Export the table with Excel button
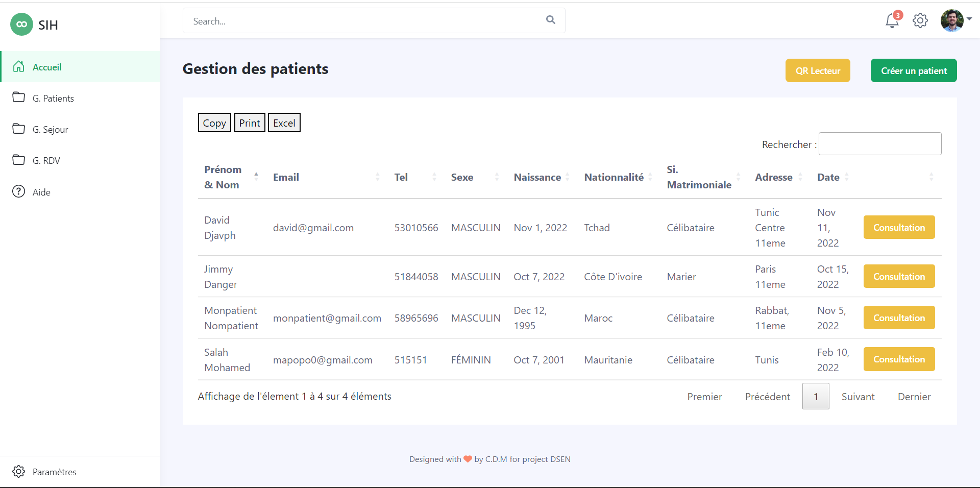The image size is (980, 488). tap(284, 123)
